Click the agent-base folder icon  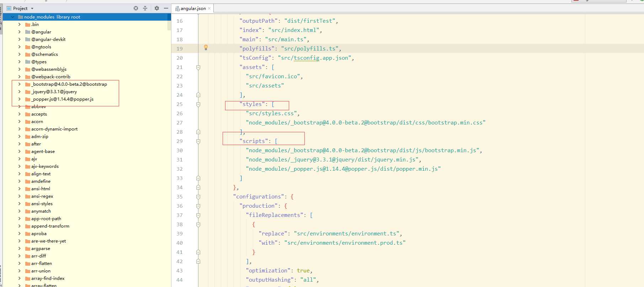click(28, 152)
